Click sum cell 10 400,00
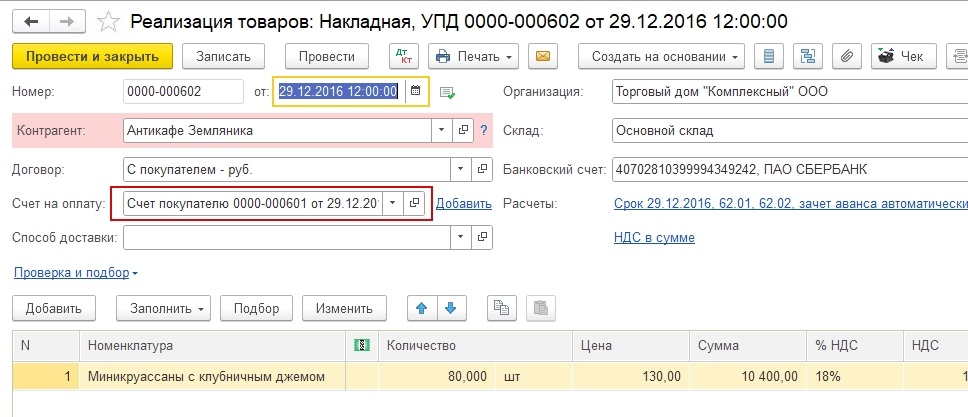 coord(748,376)
